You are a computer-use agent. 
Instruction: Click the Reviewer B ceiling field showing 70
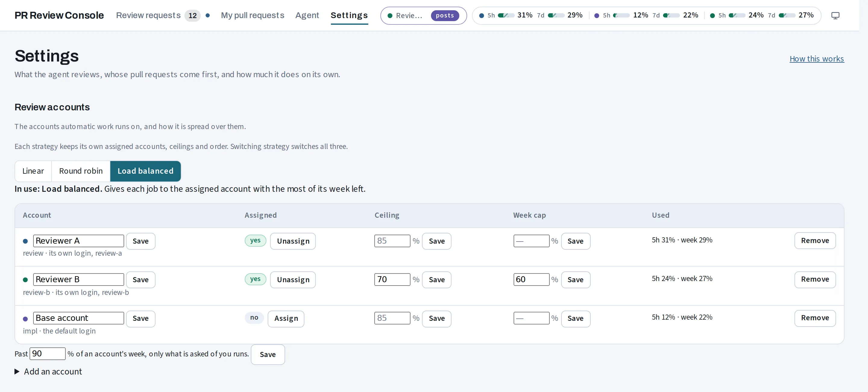click(x=392, y=280)
